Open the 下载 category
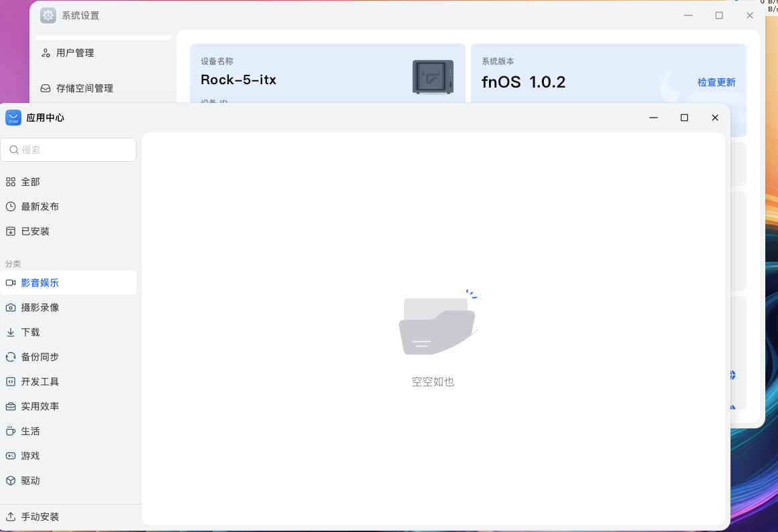778x532 pixels. (68, 332)
